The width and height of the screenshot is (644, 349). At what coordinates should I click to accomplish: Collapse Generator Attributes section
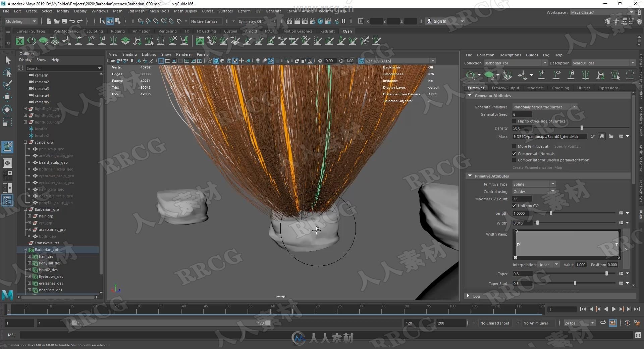pos(470,96)
